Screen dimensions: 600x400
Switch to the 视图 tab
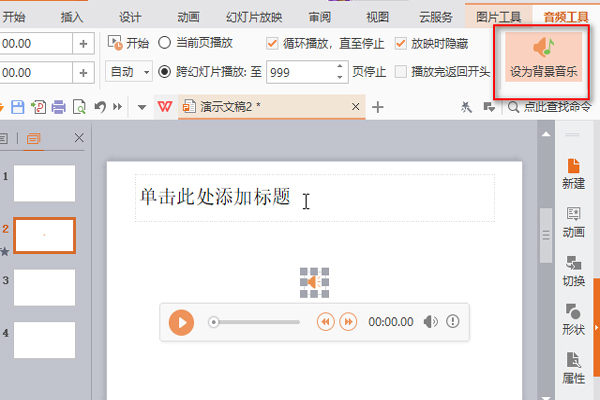377,17
